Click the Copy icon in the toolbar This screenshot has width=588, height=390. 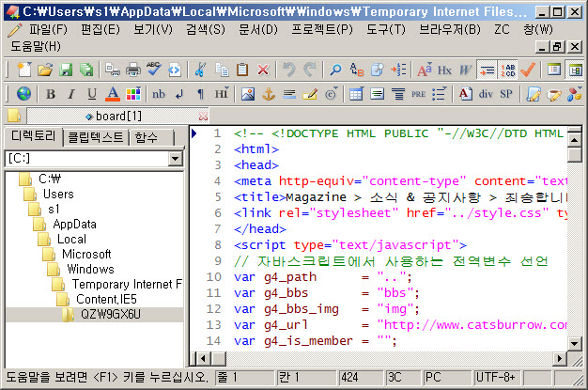(222, 70)
